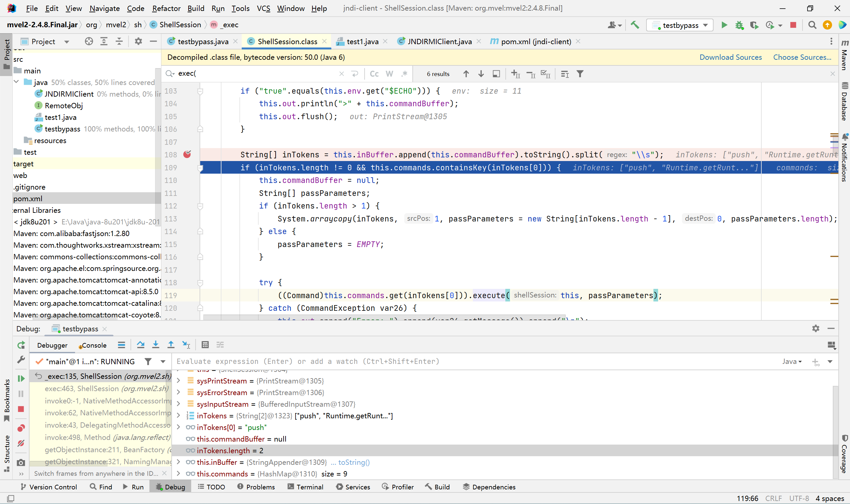This screenshot has height=504, width=850.
Task: Mute breakpoints in debug sidebar
Action: pos(21,443)
